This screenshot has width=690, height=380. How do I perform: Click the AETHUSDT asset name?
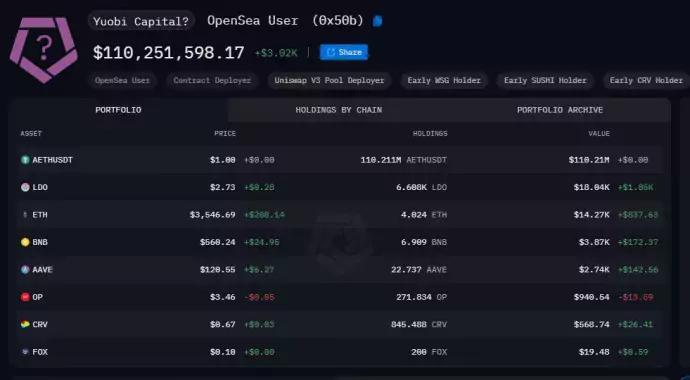pos(52,160)
